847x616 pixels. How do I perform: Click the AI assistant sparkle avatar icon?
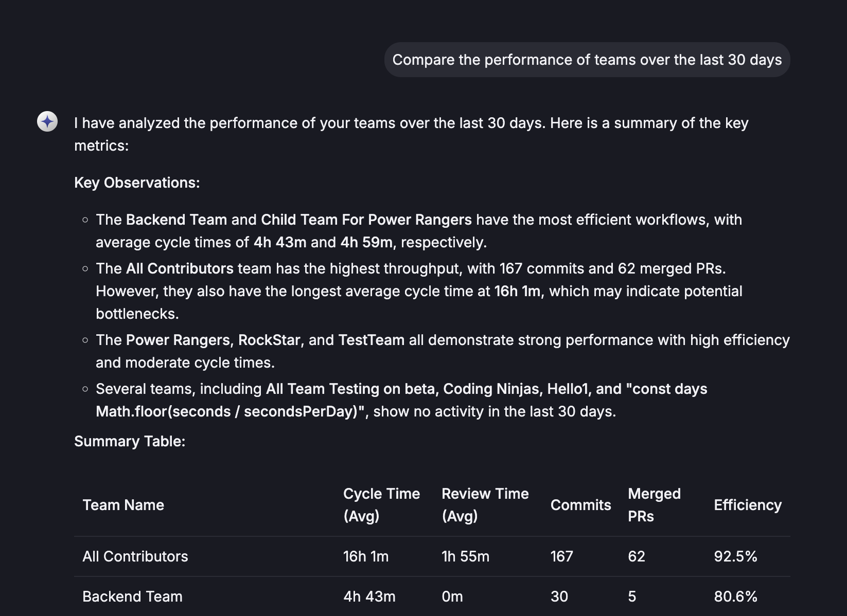click(x=47, y=122)
